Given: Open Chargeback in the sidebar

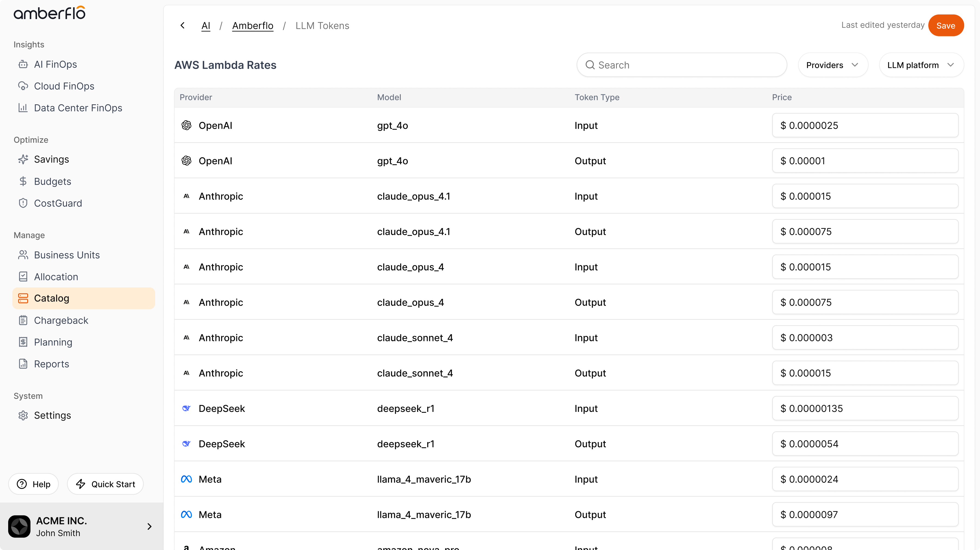Looking at the screenshot, I should 61,320.
